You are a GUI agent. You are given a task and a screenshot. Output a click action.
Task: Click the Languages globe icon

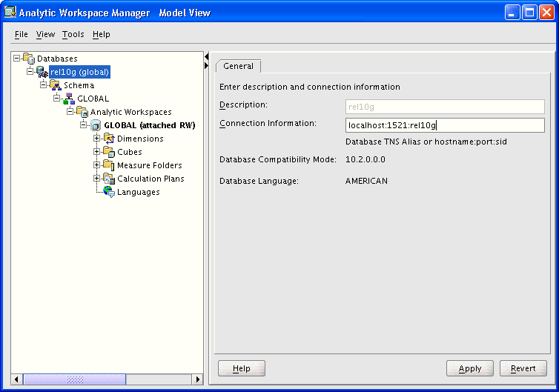click(x=109, y=192)
